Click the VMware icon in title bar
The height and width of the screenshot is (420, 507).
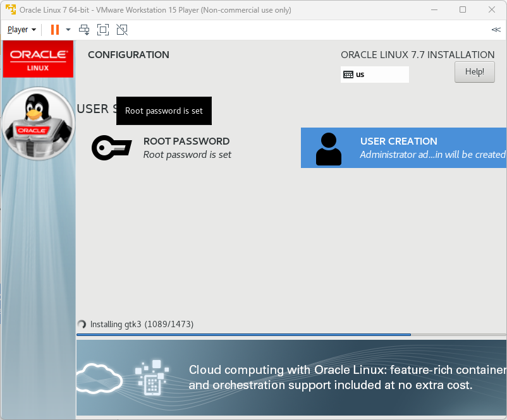point(11,9)
